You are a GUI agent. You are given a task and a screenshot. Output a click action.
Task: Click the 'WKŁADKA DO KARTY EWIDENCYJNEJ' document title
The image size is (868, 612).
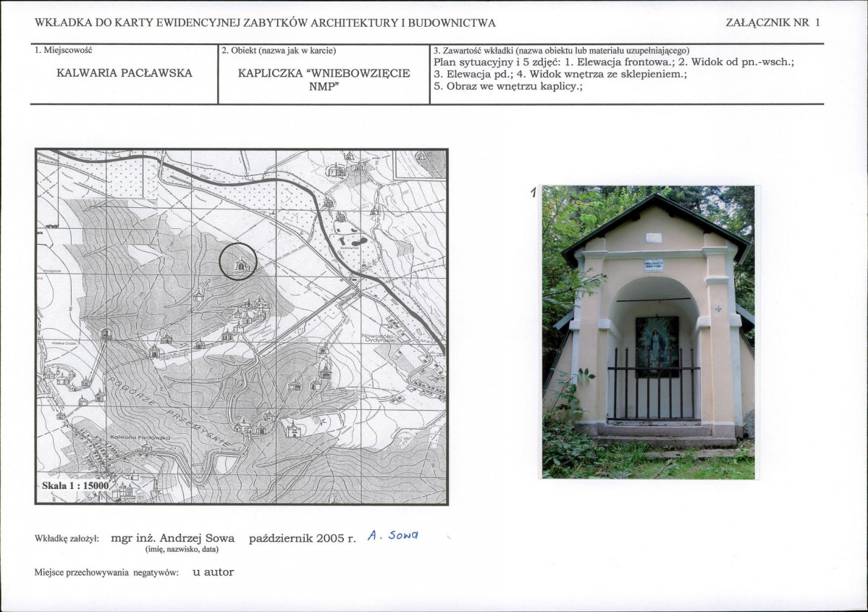(265, 22)
